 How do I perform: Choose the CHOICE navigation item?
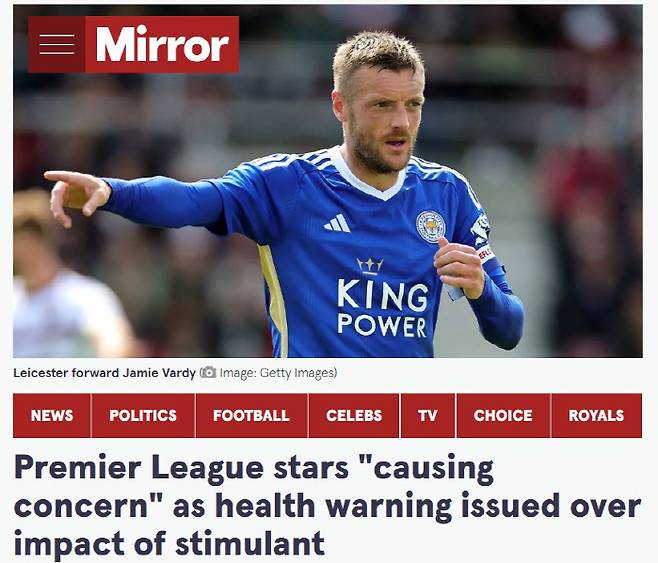tap(503, 415)
